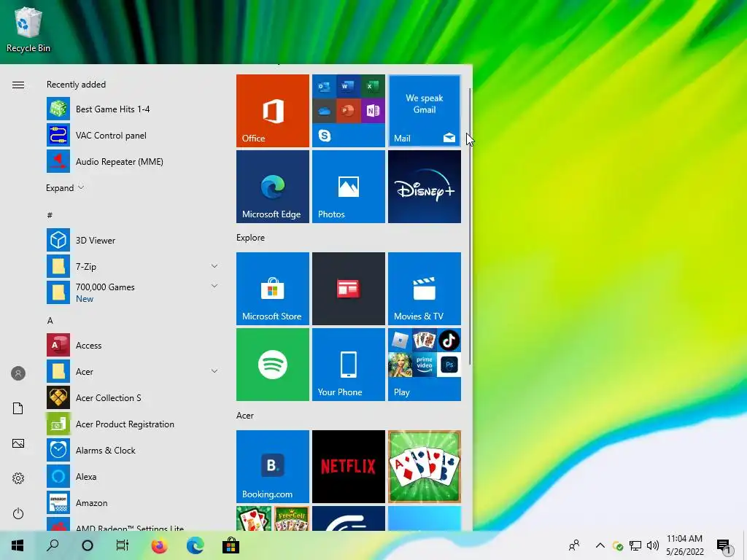Open Movies & TV tile
This screenshot has width=747, height=560.
click(425, 289)
